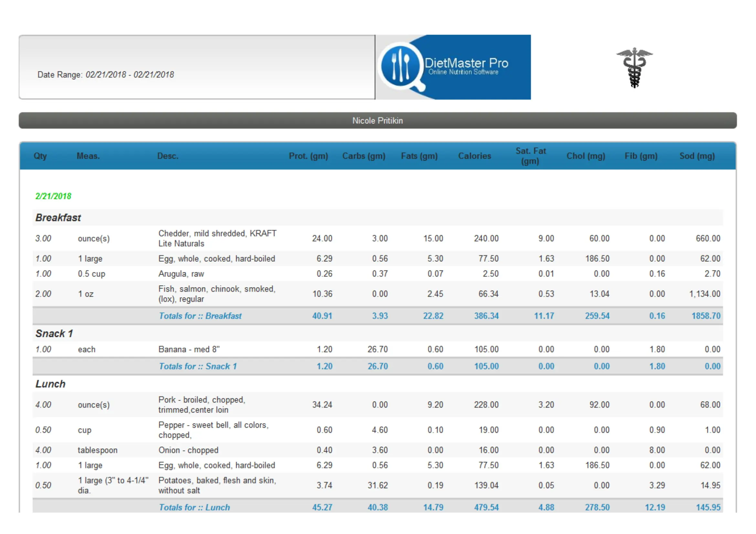Click the Calories column header

(x=474, y=156)
